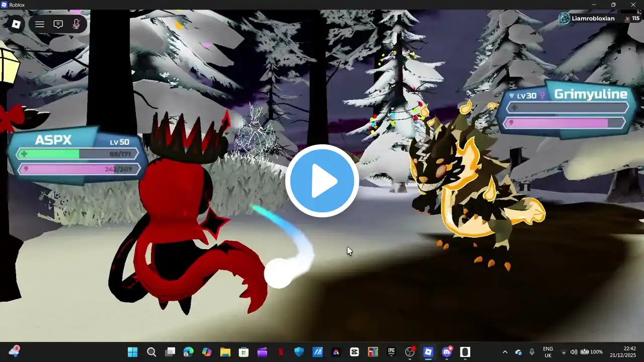
Task: Open the Roblox logo menu
Action: pos(17,24)
